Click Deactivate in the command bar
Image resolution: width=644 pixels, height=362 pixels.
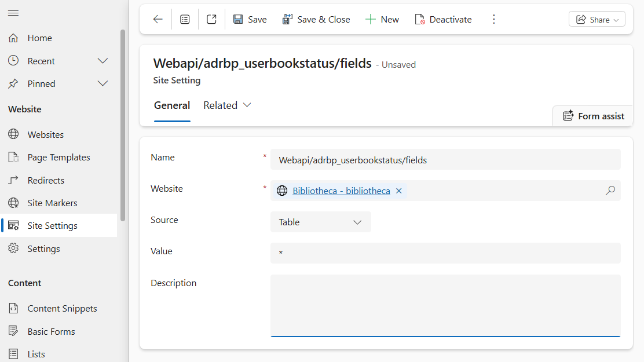tap(443, 19)
